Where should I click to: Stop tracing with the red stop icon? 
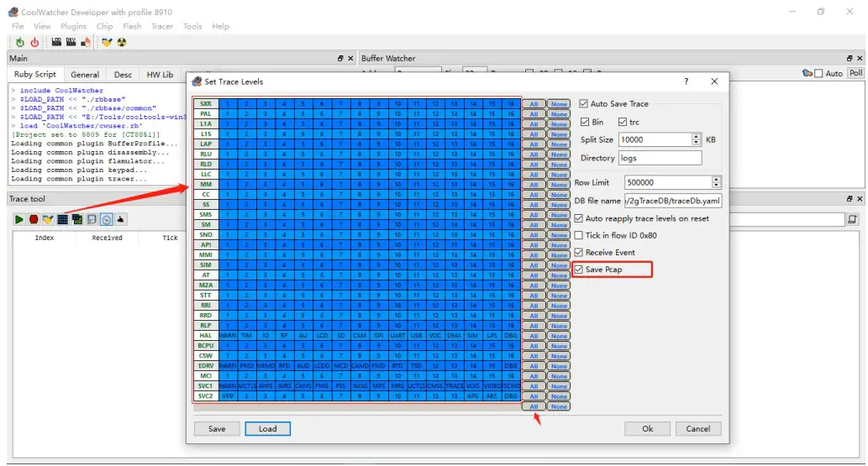pyautogui.click(x=34, y=220)
